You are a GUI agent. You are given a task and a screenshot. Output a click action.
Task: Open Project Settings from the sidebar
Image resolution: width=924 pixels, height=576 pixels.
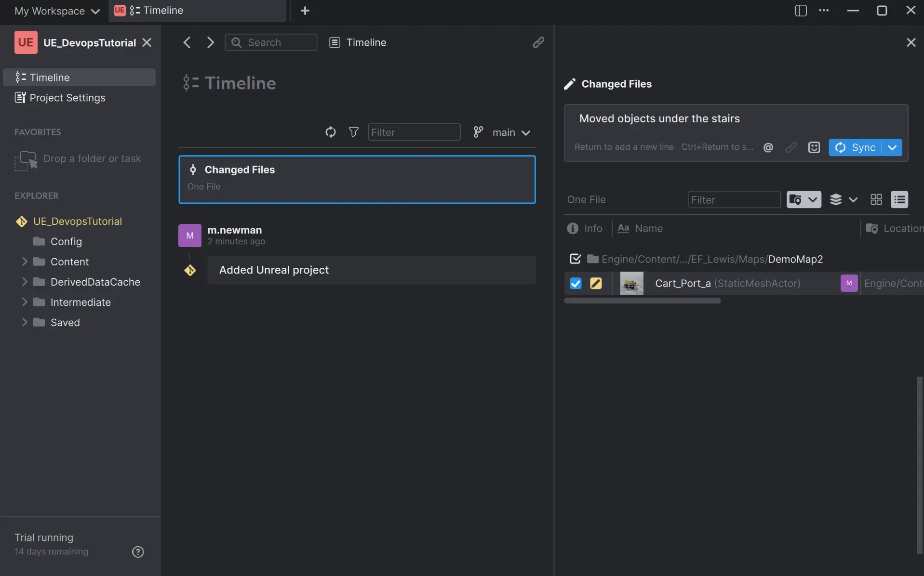67,98
